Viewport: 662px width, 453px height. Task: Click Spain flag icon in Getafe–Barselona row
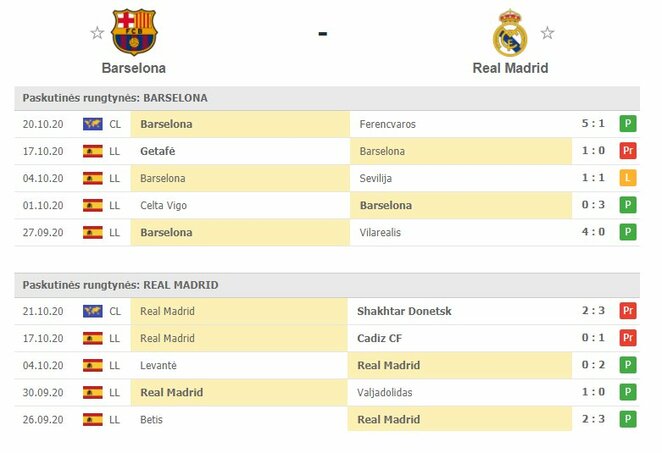click(93, 151)
